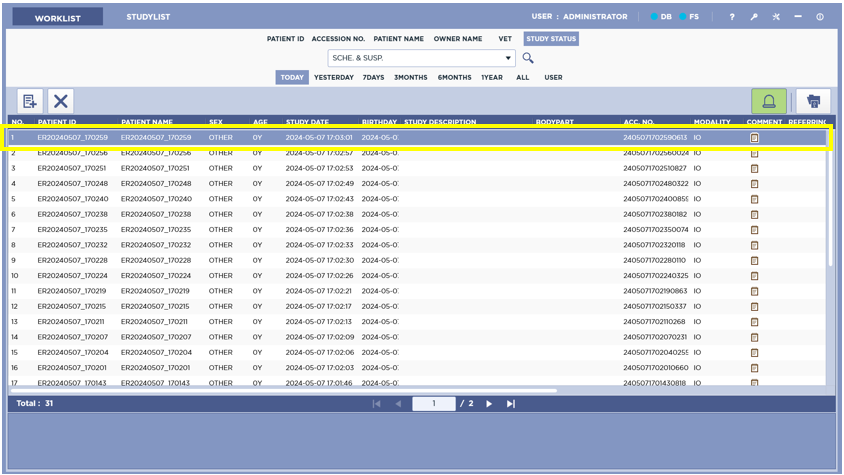Screen dimensions: 844x475
Task: Click the add new study icon
Action: coord(30,101)
